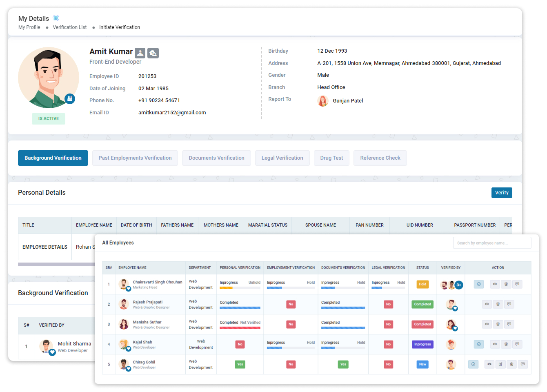Open the info icon beside My Details heading

click(x=56, y=18)
